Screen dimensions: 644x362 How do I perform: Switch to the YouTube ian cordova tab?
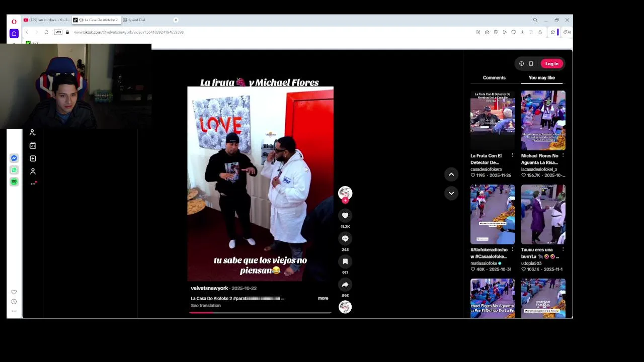[x=46, y=20]
